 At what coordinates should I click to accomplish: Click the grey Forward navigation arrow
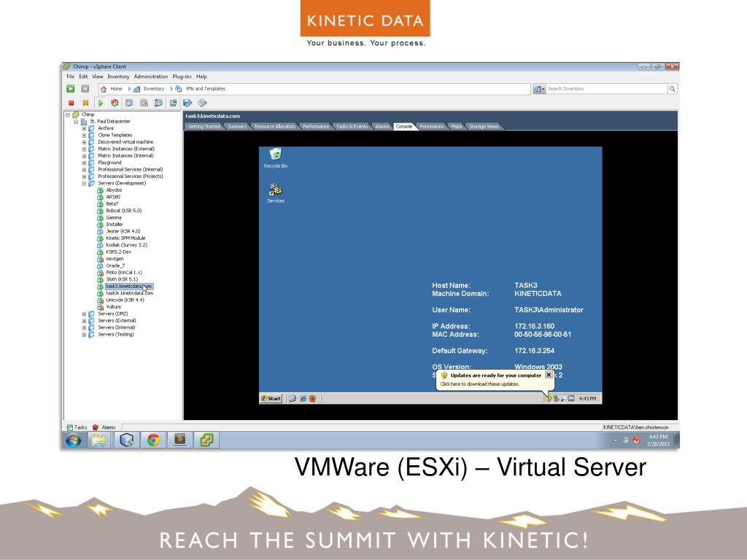coord(85,88)
